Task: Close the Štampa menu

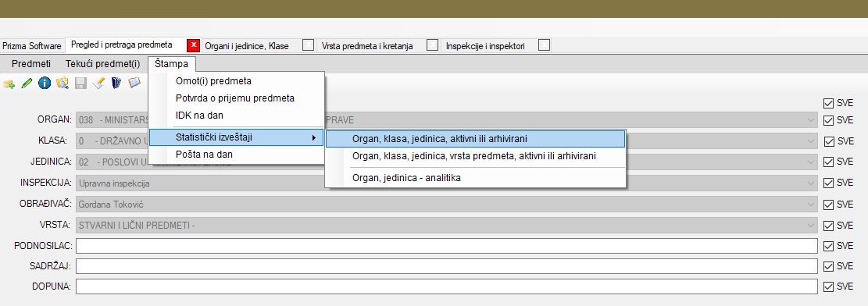Action: [172, 64]
